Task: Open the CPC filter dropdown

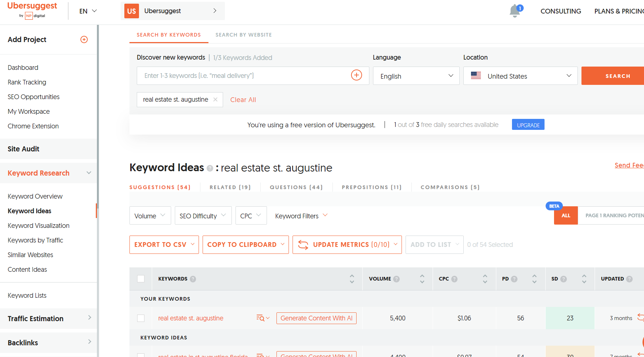Action: (251, 216)
